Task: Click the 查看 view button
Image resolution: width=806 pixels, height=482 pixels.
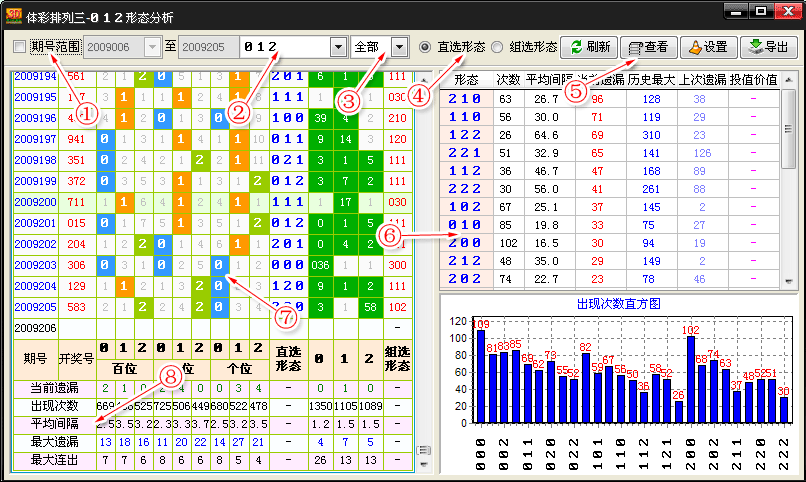Action: (x=649, y=47)
